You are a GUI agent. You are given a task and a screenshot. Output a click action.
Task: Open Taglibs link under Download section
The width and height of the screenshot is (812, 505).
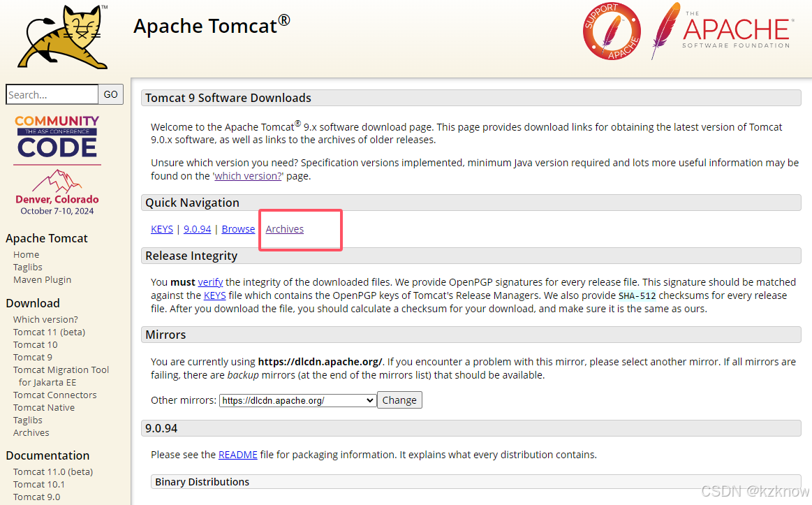coord(28,420)
